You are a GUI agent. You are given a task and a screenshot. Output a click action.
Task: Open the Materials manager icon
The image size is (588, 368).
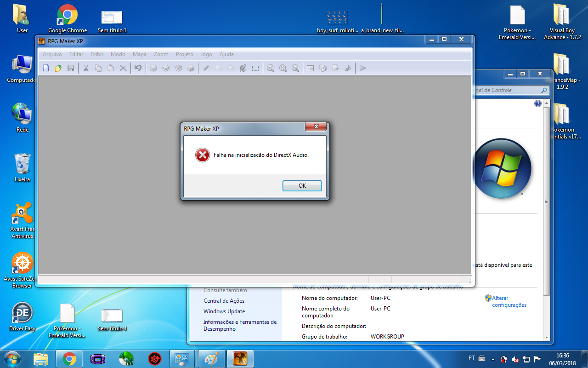click(x=323, y=68)
